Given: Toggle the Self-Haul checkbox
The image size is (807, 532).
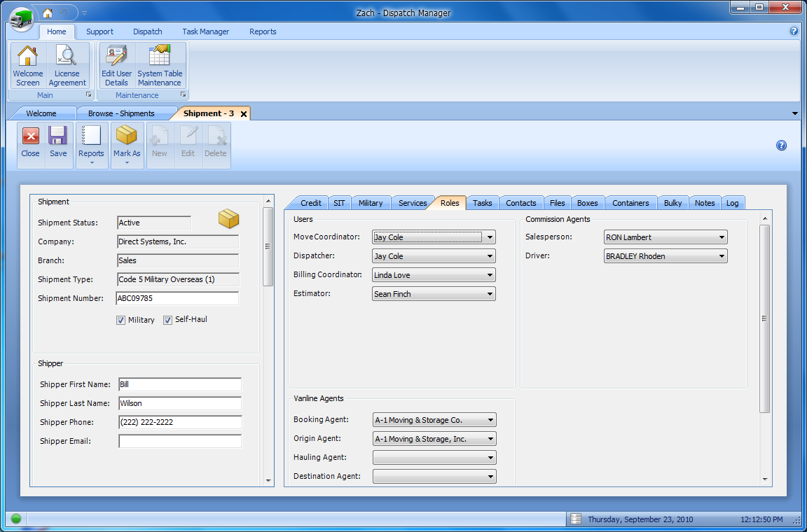Looking at the screenshot, I should pyautogui.click(x=168, y=320).
